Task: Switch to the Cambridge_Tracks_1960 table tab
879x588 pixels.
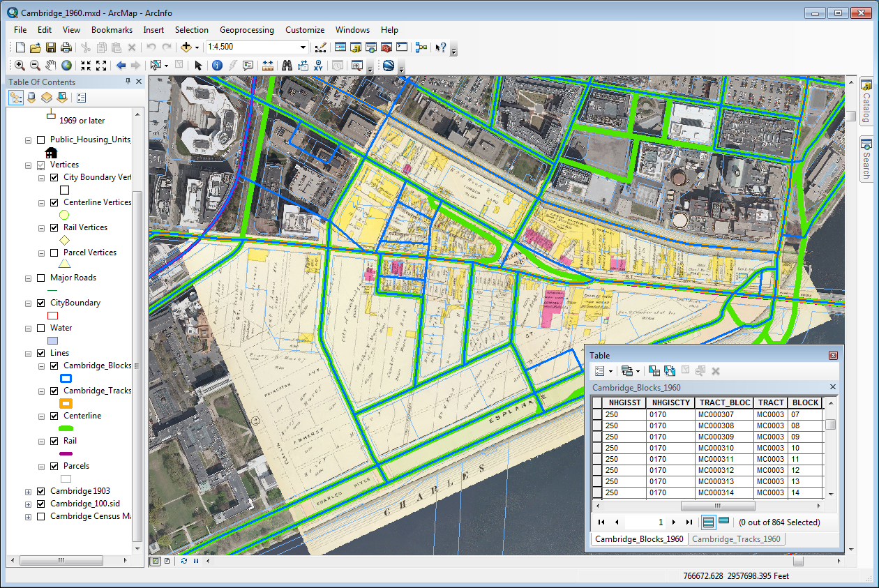Action: 736,539
